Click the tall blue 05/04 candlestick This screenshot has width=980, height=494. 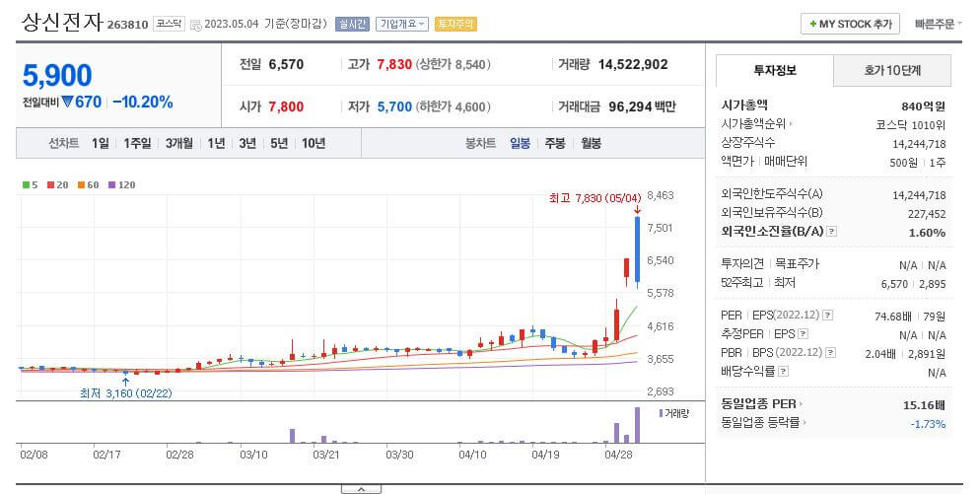tap(638, 250)
